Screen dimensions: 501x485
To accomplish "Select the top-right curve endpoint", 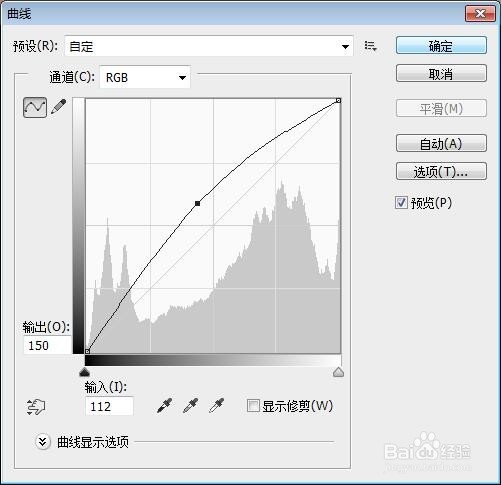I will 338,100.
